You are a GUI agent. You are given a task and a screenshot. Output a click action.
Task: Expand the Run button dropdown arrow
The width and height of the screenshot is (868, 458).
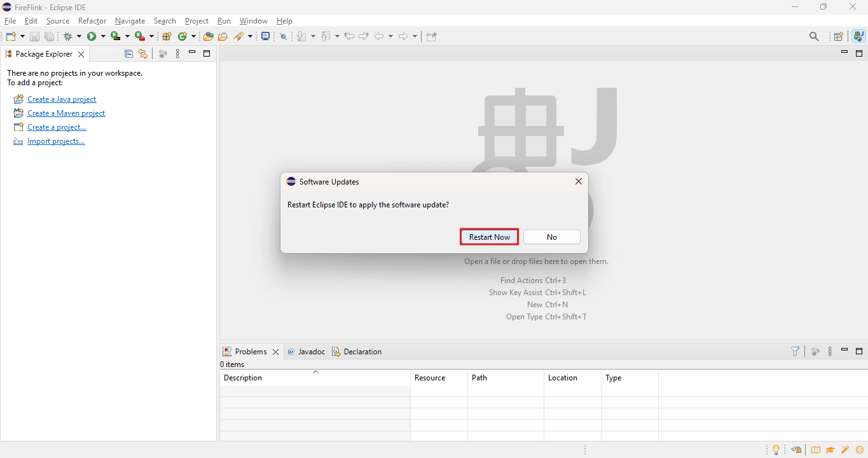[103, 37]
